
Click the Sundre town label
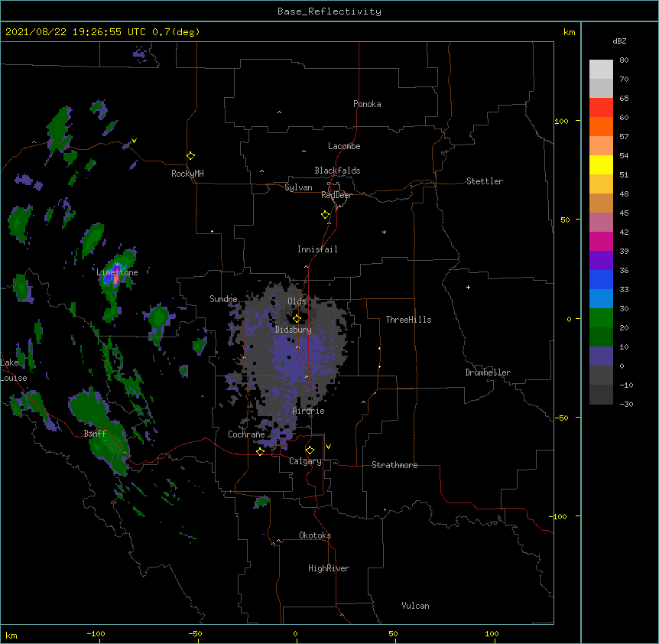tap(223, 299)
